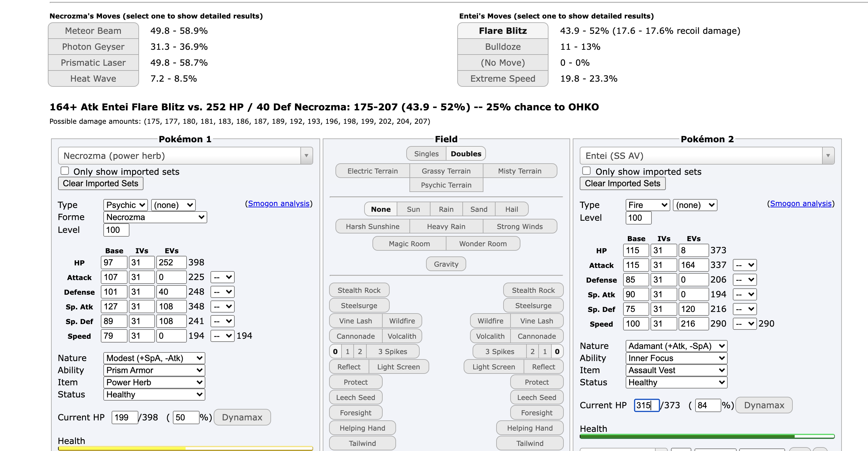Toggle Helping Hand on Entei's side
The image size is (868, 451).
[x=530, y=428]
